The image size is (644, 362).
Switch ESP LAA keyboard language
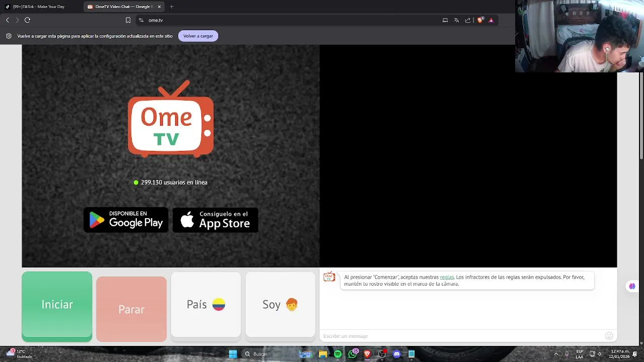click(x=580, y=354)
